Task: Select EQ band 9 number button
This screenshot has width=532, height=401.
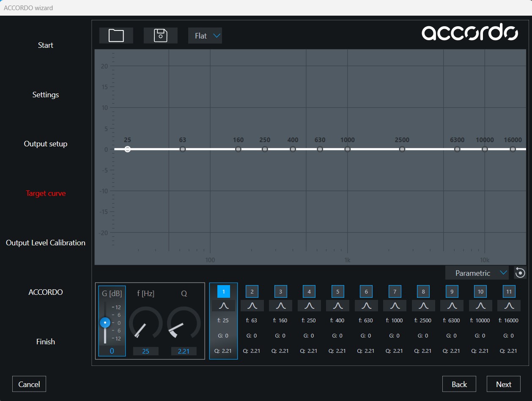Action: click(452, 291)
